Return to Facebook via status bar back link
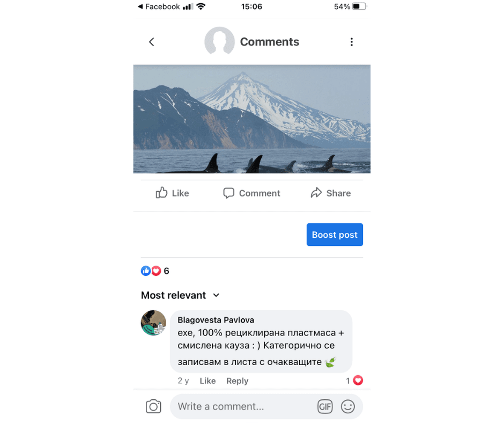The image size is (504, 423). 159,6
